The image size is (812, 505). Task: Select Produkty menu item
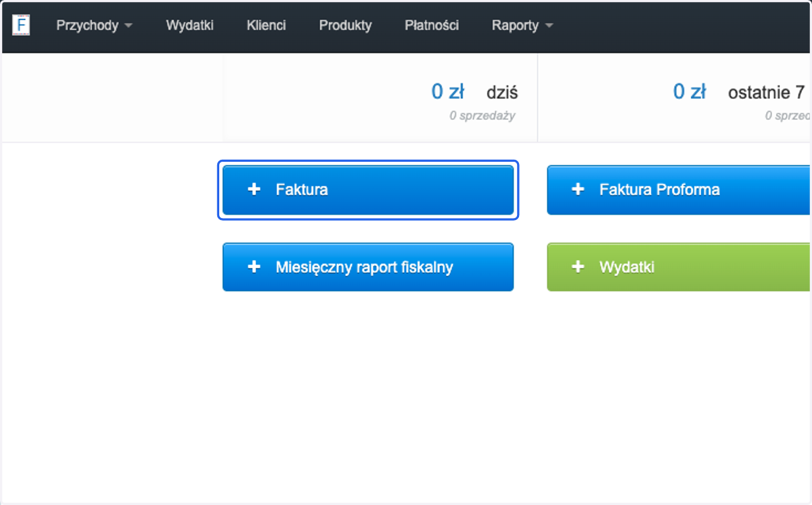click(x=345, y=26)
